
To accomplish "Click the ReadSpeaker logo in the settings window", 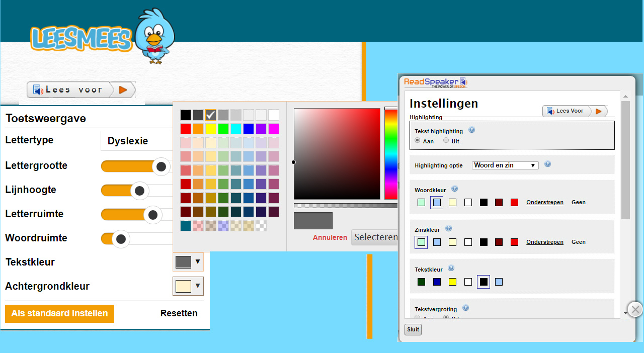I will tap(436, 82).
